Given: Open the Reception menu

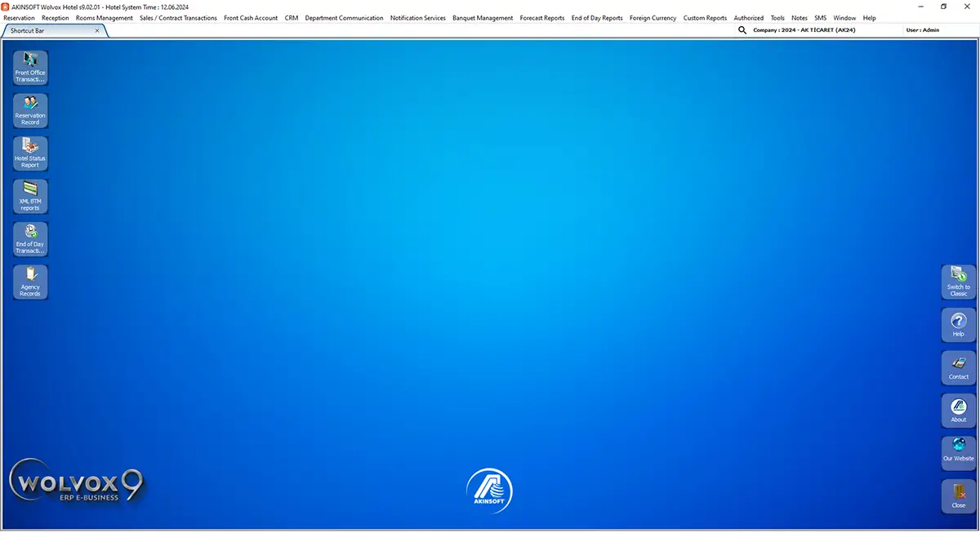Looking at the screenshot, I should [56, 18].
